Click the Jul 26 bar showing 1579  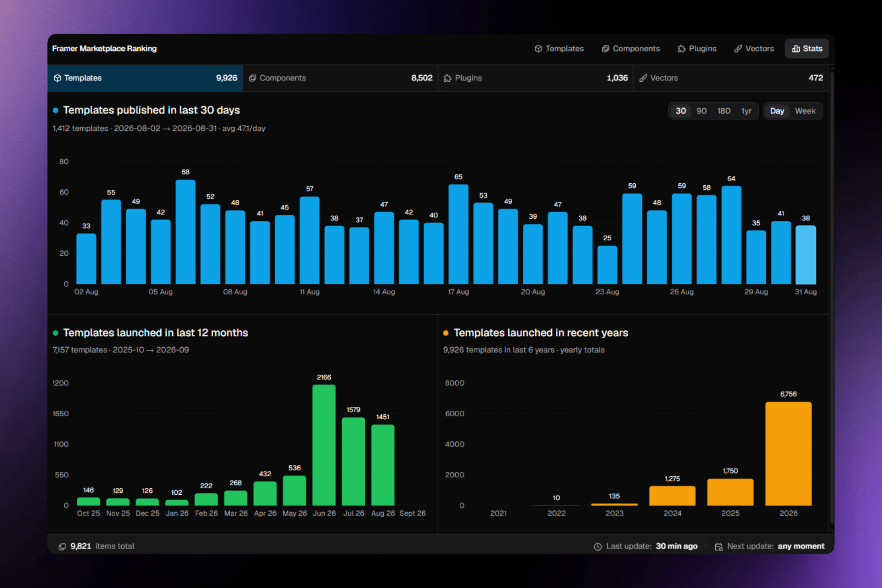[x=353, y=461]
